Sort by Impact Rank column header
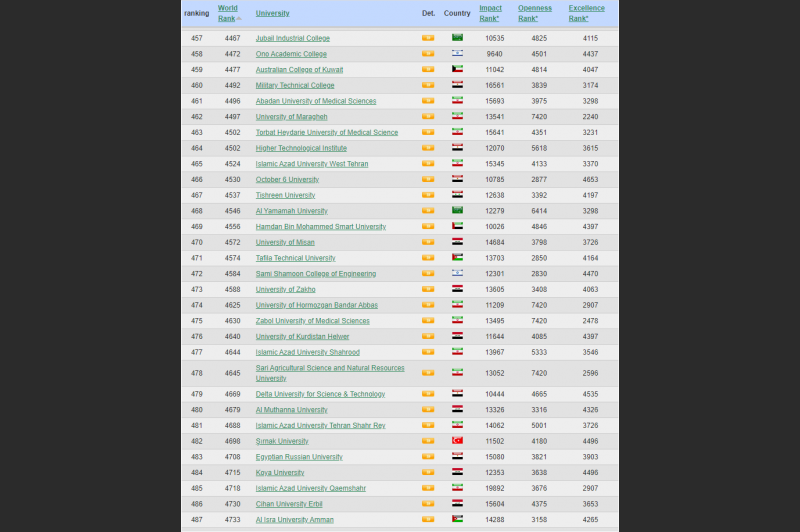Screen dimensions: 800x532 490,13
